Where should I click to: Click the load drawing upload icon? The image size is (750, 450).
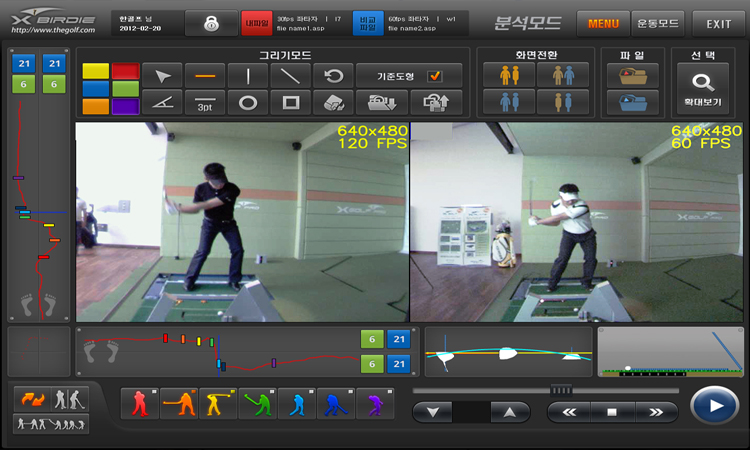click(x=436, y=102)
